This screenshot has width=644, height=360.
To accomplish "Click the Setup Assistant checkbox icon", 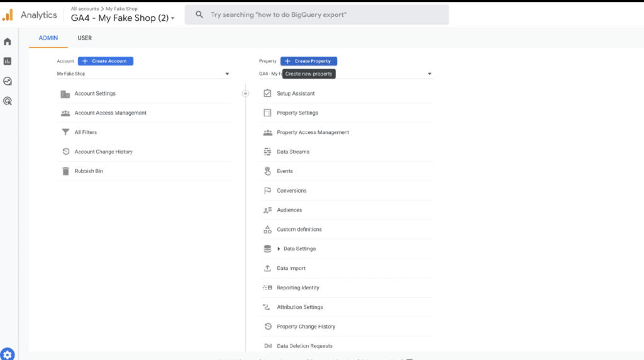I will (x=267, y=93).
